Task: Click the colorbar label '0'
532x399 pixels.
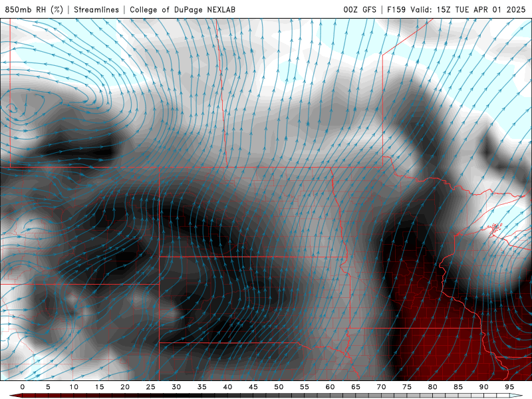Action: tap(23, 387)
